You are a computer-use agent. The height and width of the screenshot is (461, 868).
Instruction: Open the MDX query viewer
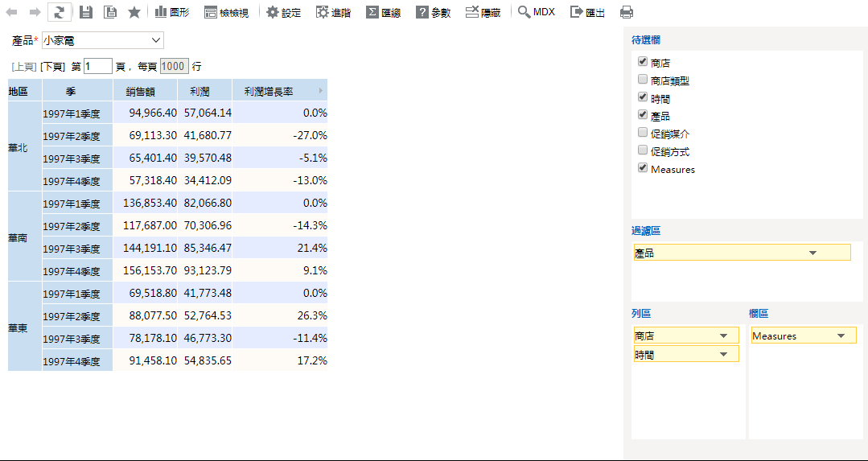tap(537, 12)
